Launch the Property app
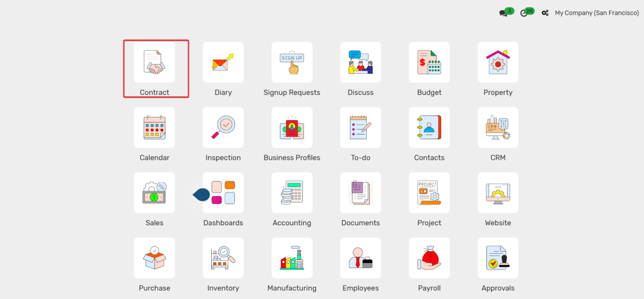Image resolution: width=644 pixels, height=299 pixels. pos(498,62)
